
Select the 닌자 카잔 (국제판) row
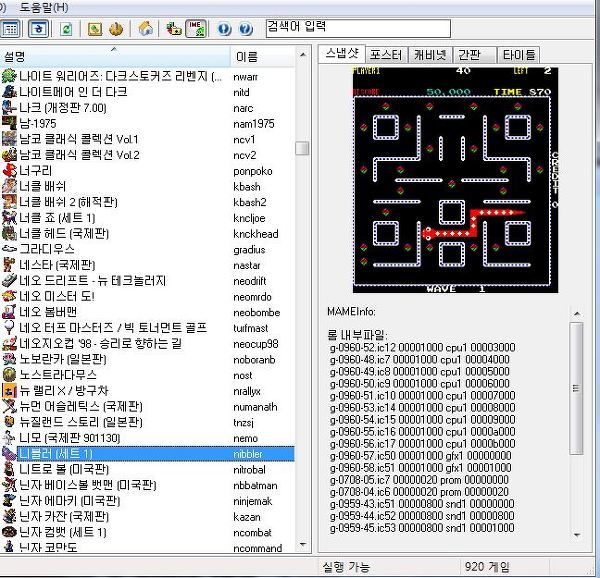(147, 516)
